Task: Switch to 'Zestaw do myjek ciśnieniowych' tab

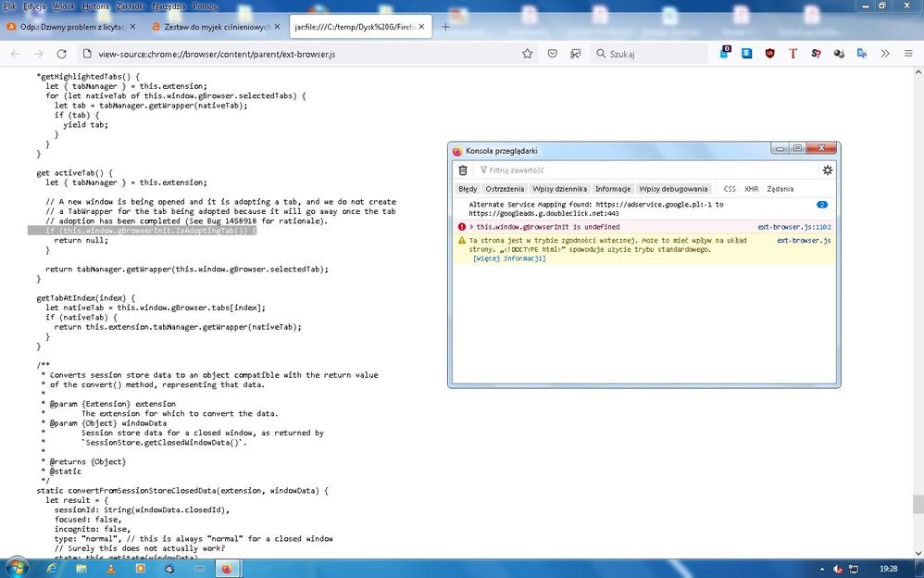Action: [x=215, y=27]
